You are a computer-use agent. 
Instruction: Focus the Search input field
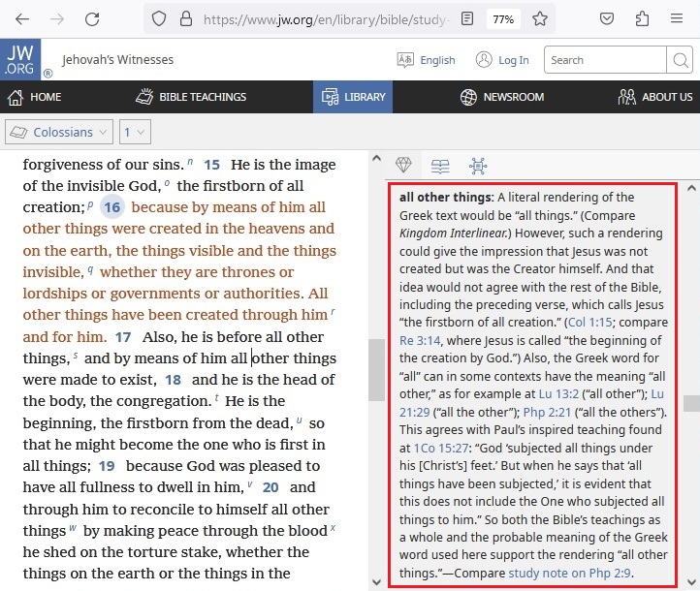[605, 60]
